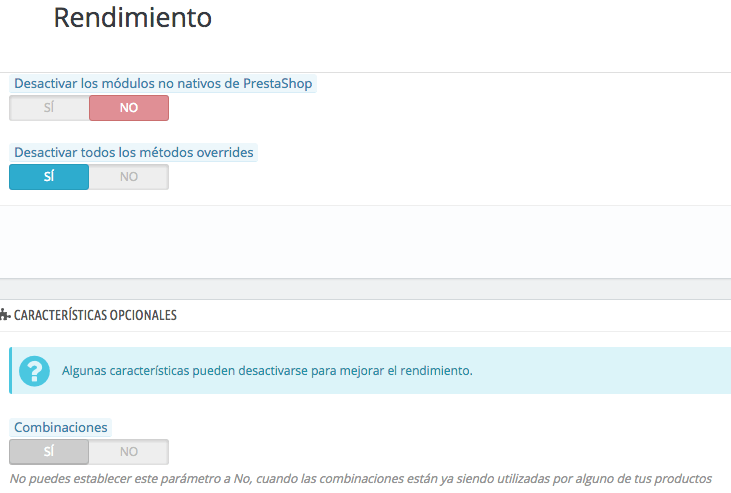Click the 'Algunas características pueden desactivarse' info text
The width and height of the screenshot is (731, 493).
pos(267,371)
